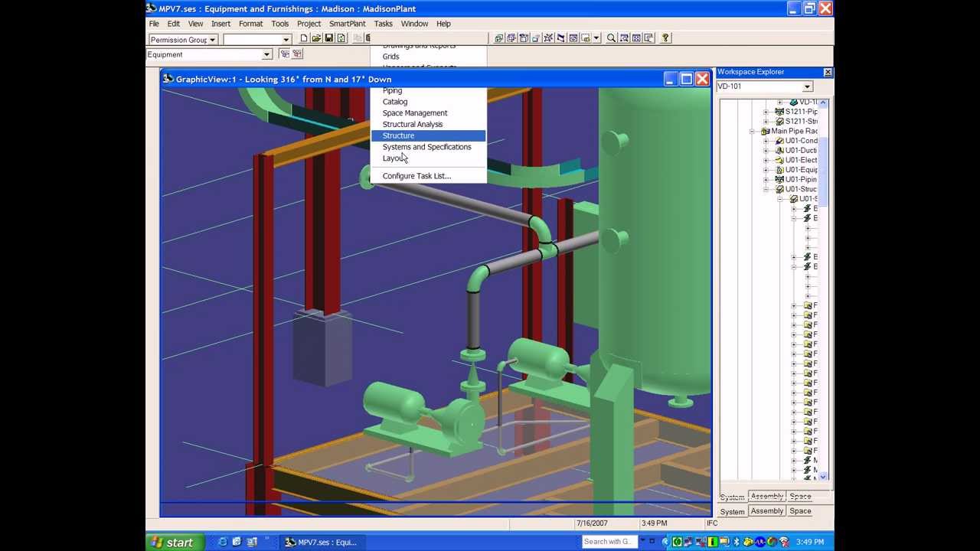Choose Piping from the Tasks menu
The image size is (980, 551).
pos(428,91)
